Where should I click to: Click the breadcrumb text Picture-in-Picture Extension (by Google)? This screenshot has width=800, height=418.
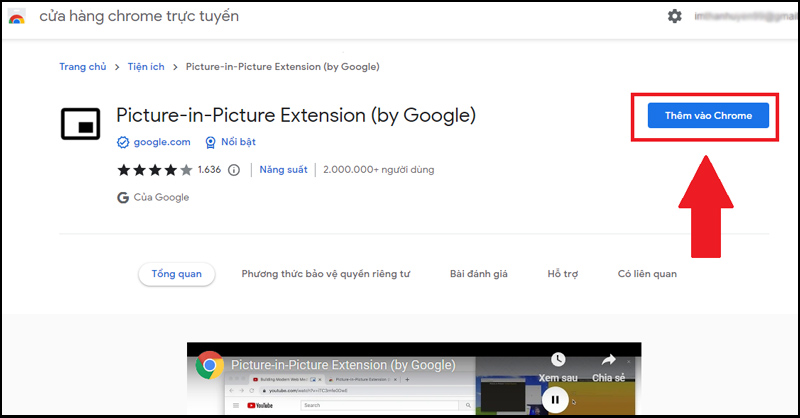click(x=283, y=67)
